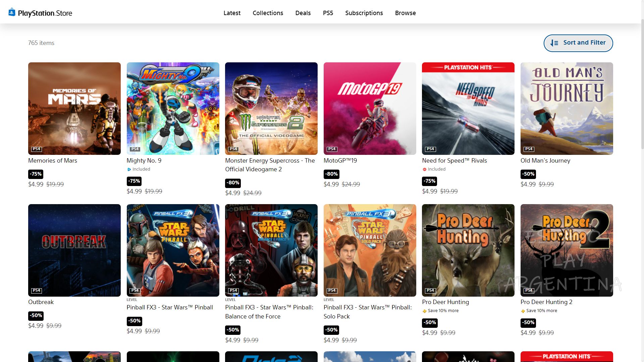
Task: Select the Outbreak game cover thumbnail
Action: [74, 250]
